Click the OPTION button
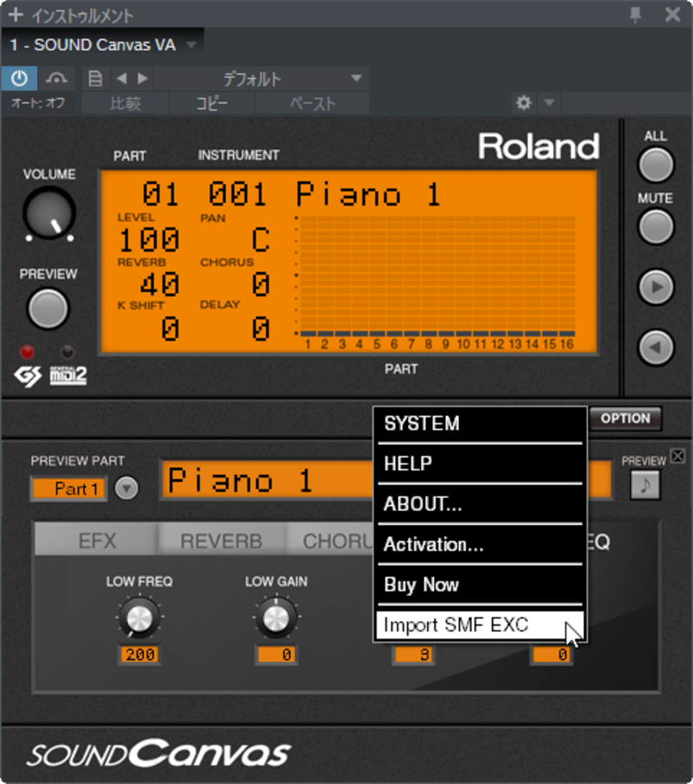This screenshot has height=784, width=693. point(625,418)
